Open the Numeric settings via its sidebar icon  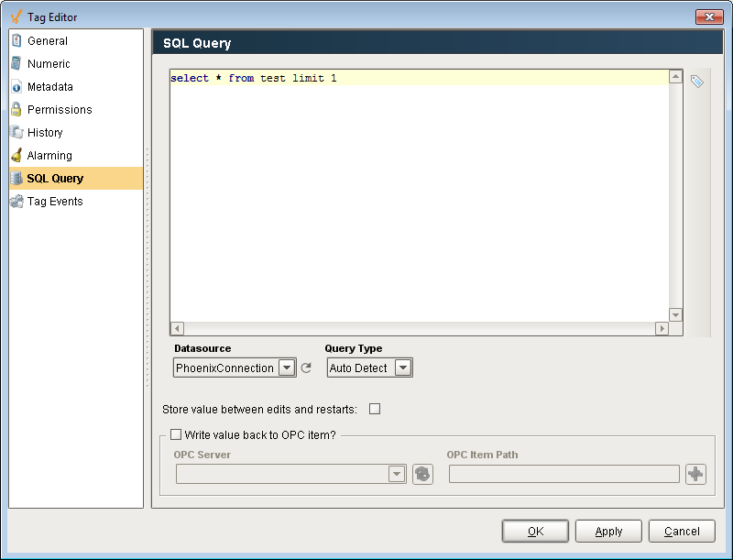pos(16,63)
